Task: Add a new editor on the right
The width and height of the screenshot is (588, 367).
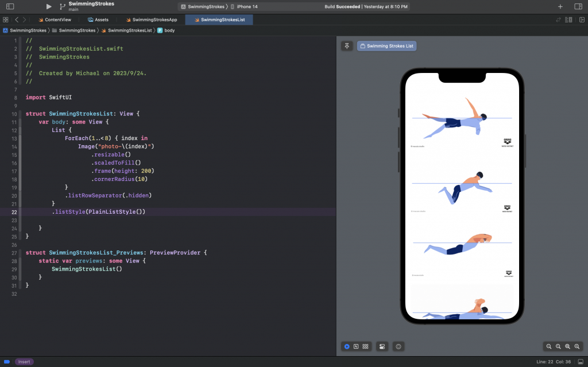Action: point(582,20)
